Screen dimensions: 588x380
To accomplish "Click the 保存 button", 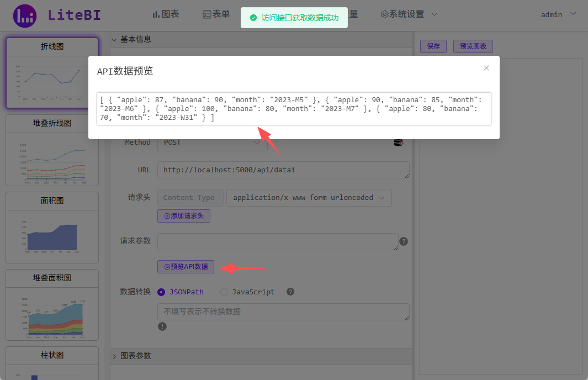I will (433, 46).
